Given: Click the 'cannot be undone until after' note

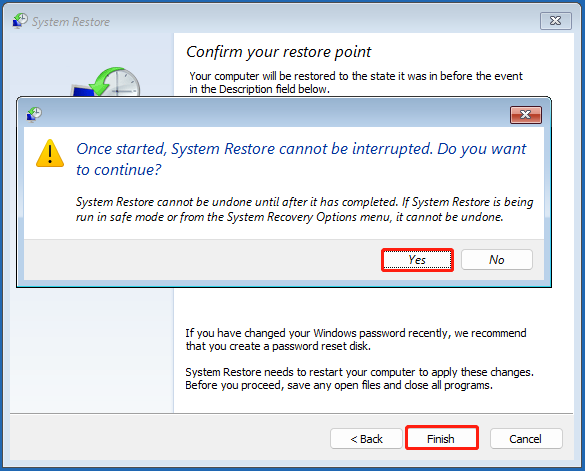Looking at the screenshot, I should pyautogui.click(x=304, y=209).
